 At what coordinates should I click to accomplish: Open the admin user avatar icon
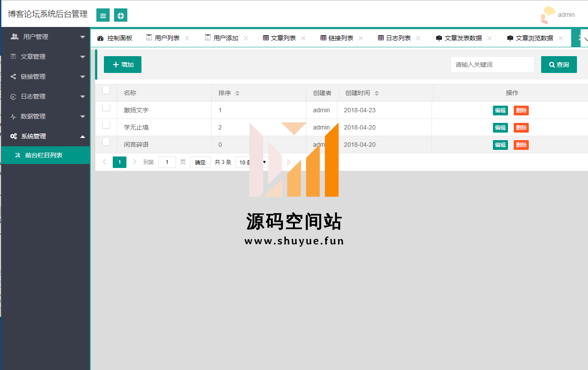[x=547, y=15]
